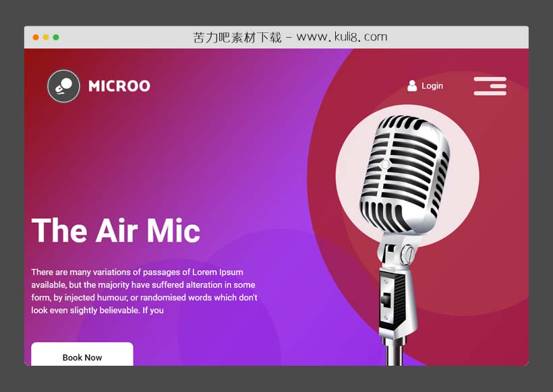Click the Lorem Ipsum description paragraph
The width and height of the screenshot is (553, 392).
pos(144,292)
